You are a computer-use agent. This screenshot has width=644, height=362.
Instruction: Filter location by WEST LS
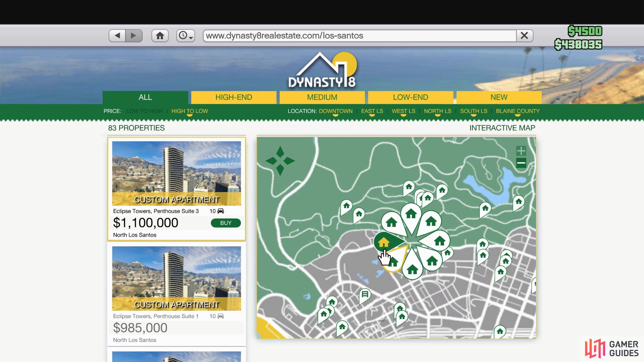click(x=404, y=111)
